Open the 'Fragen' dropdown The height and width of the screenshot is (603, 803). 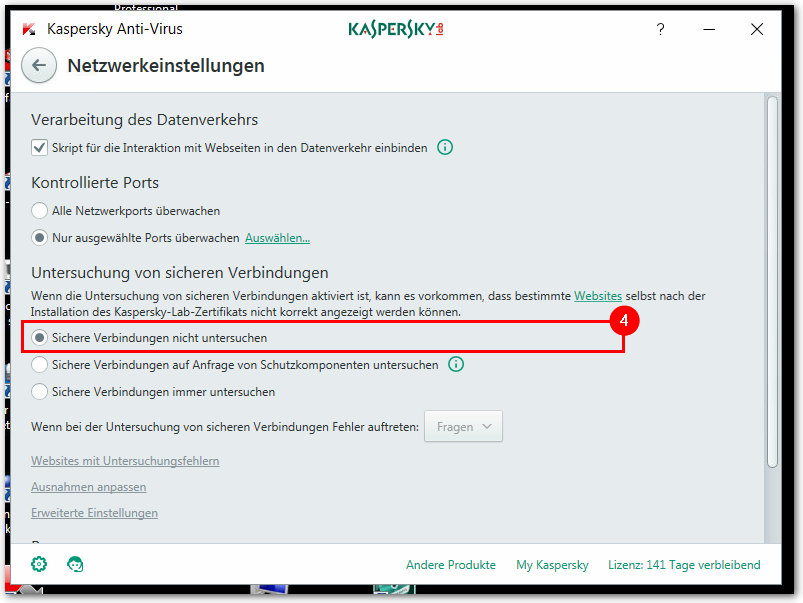click(463, 426)
